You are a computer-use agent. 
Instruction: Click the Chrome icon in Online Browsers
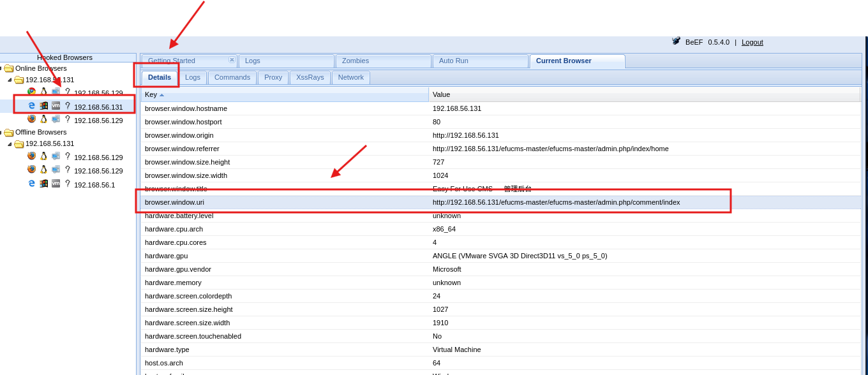[31, 92]
